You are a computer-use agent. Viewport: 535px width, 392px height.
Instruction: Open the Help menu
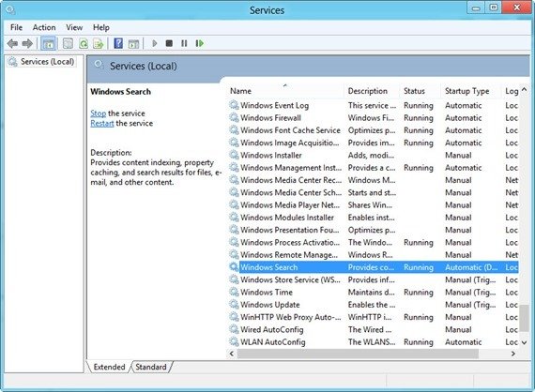(x=101, y=27)
